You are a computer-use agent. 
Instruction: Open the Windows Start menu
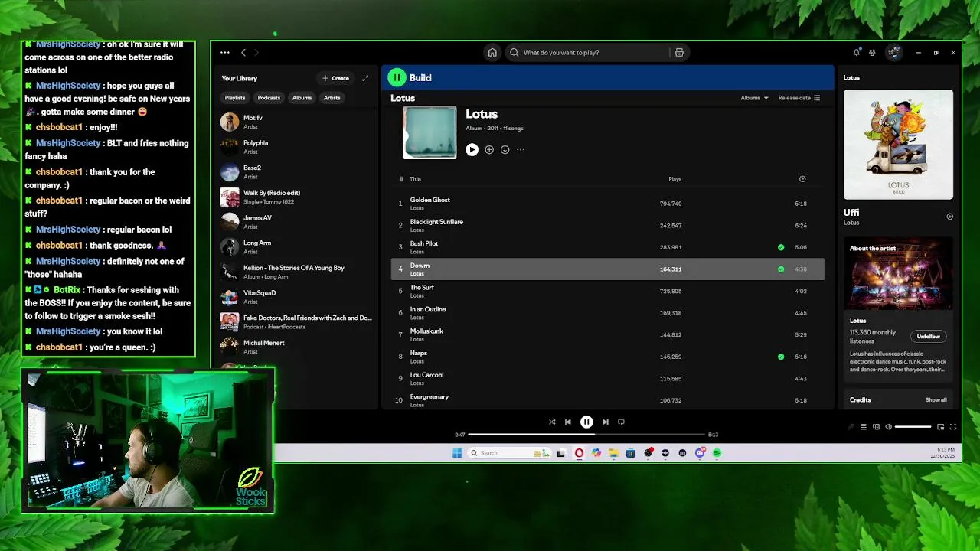coord(457,453)
